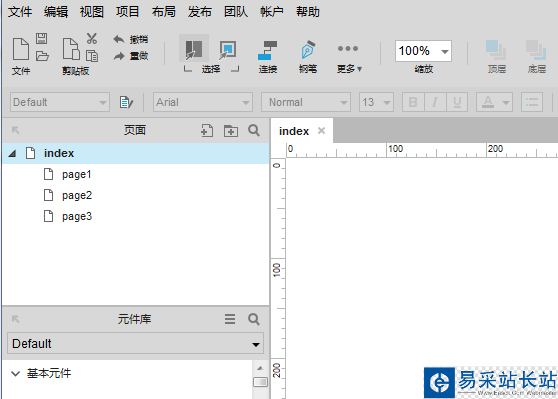
Task: Click the search icon in 页面 panel
Action: 254,131
